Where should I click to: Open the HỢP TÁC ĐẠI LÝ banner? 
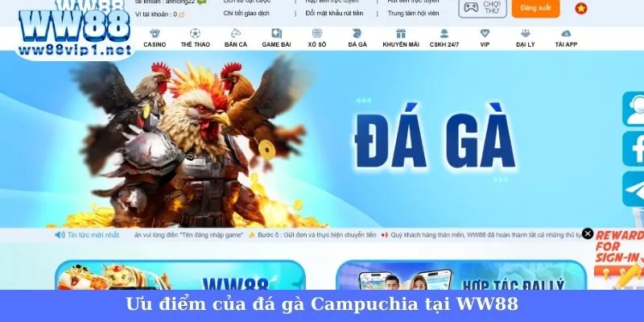click(x=461, y=275)
